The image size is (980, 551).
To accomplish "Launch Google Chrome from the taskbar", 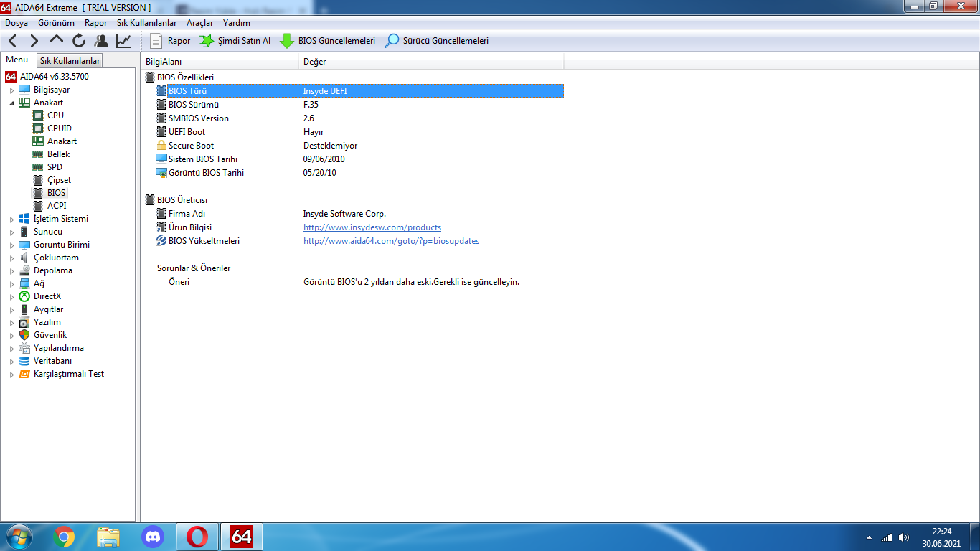I will pos(64,537).
